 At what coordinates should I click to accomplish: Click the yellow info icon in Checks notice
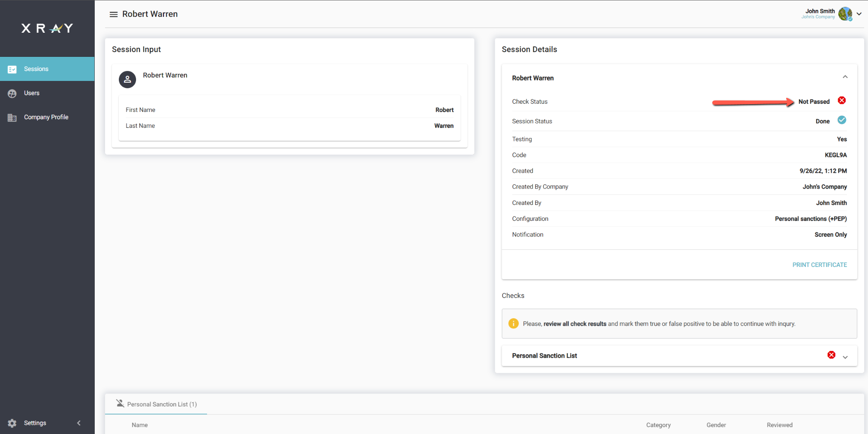click(513, 324)
